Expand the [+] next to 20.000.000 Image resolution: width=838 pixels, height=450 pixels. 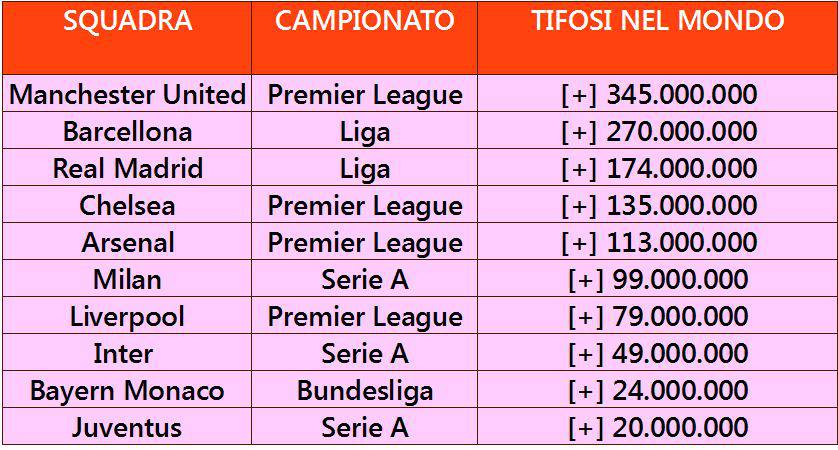tap(584, 428)
